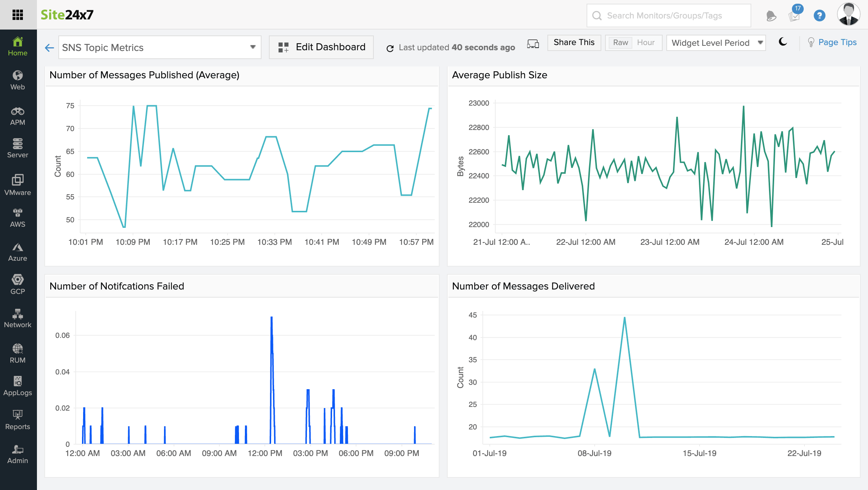Open the apps grid menu icon

(x=18, y=15)
